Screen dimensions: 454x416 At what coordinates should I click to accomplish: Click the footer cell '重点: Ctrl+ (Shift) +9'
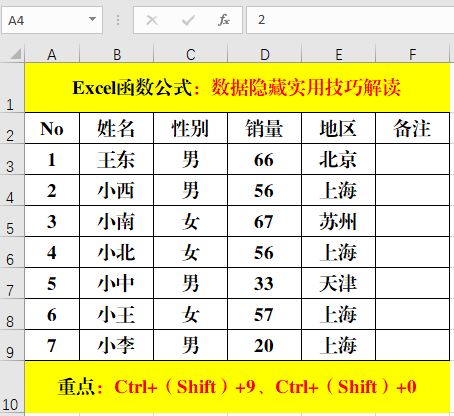(x=237, y=387)
